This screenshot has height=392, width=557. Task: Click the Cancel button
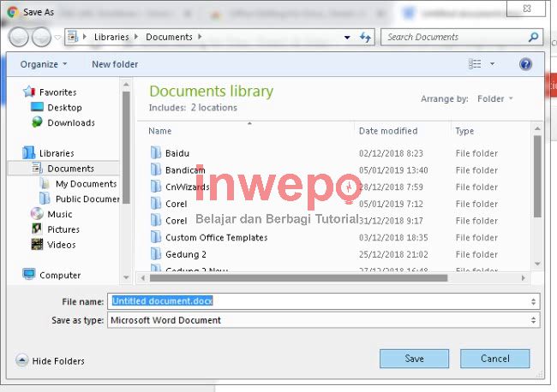pos(494,359)
